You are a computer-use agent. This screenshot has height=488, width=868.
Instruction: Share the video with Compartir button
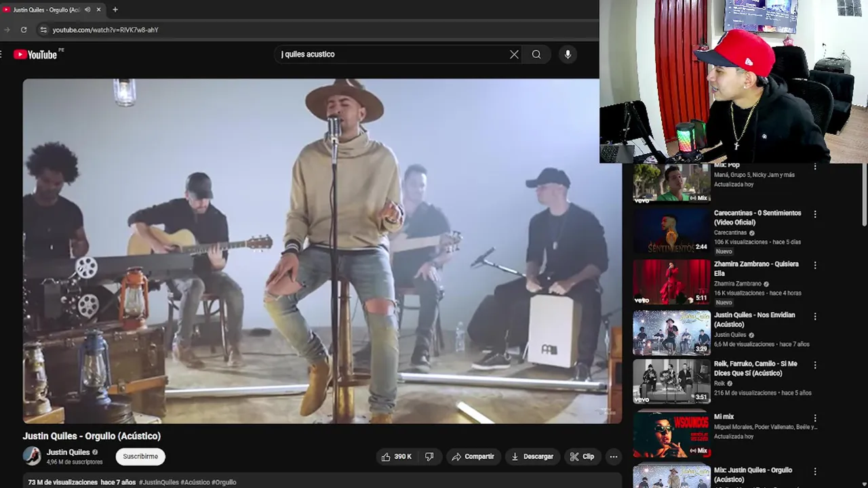point(473,457)
